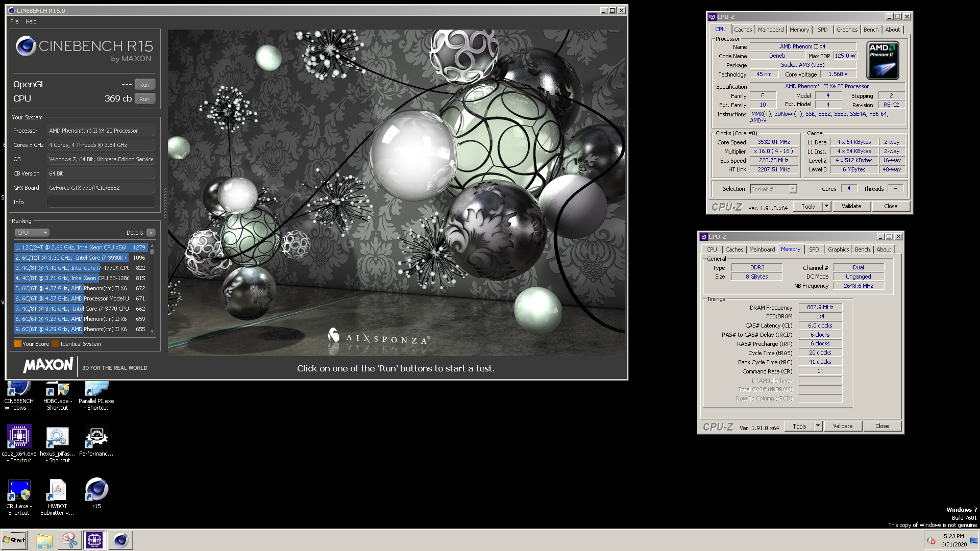Switch to Cinebench taskbar icon

coord(121,540)
